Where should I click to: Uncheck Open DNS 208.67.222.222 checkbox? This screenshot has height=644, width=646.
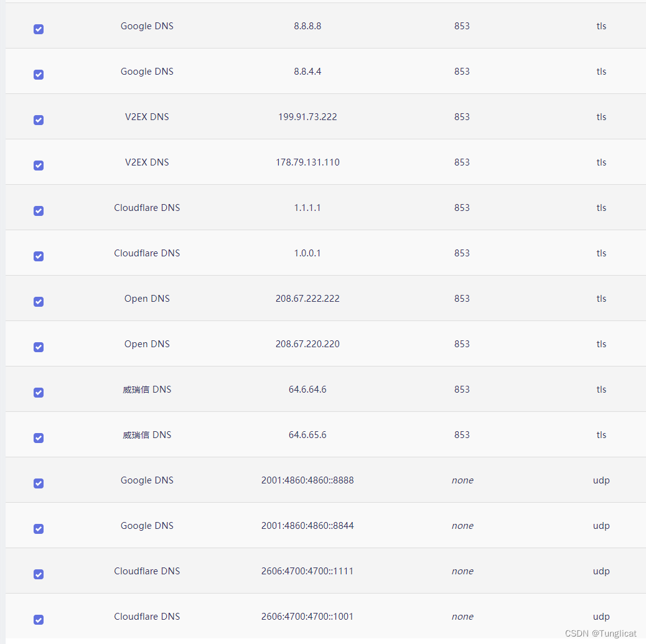[x=39, y=302]
